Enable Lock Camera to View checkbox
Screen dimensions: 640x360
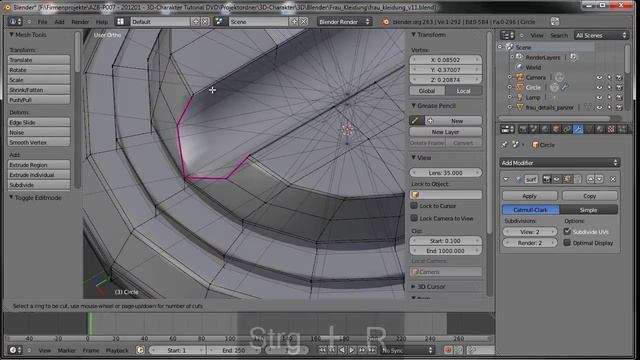[x=414, y=218]
